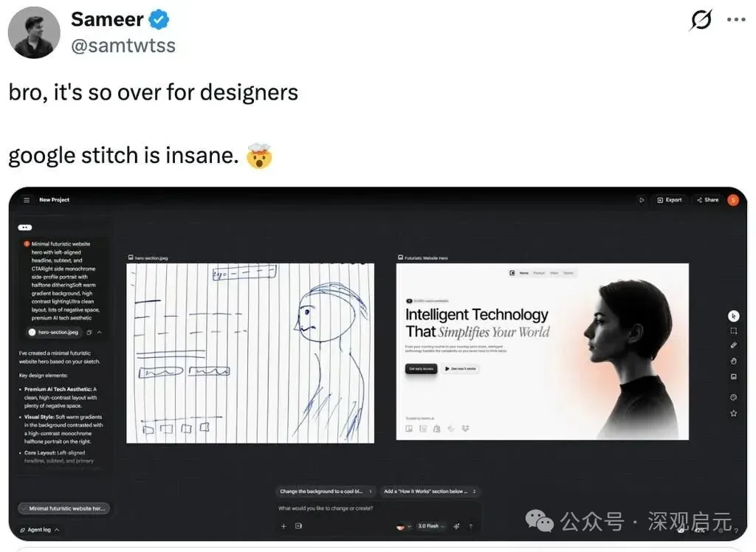Click the star favorite icon

pos(733,413)
